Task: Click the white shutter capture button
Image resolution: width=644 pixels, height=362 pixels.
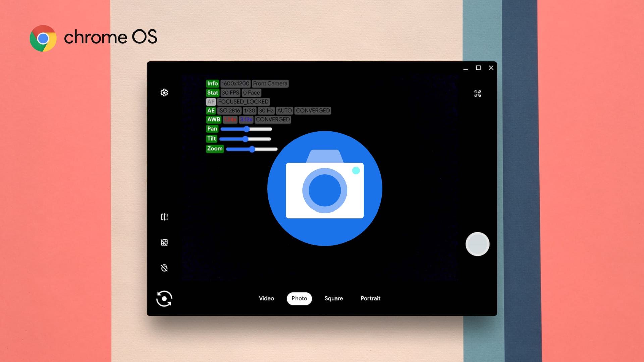Action: click(x=477, y=244)
